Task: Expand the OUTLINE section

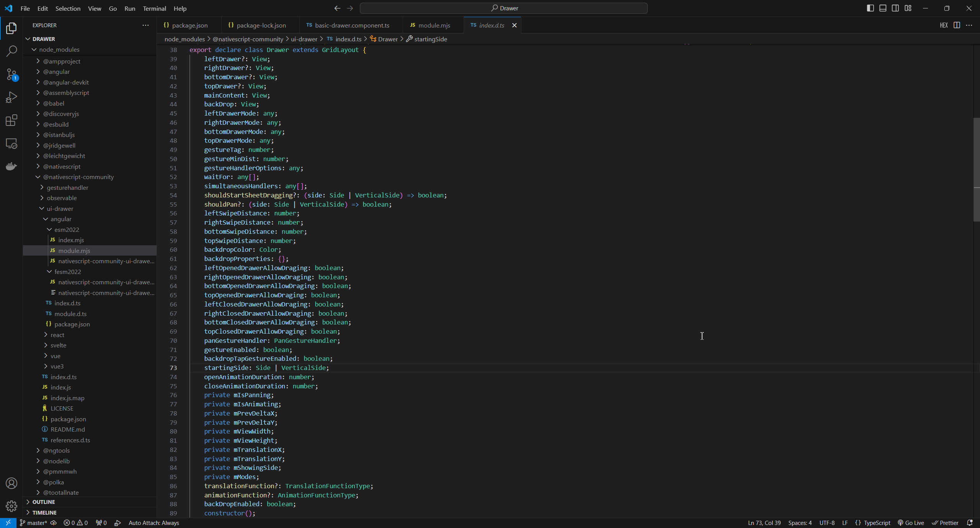Action: pos(44,502)
